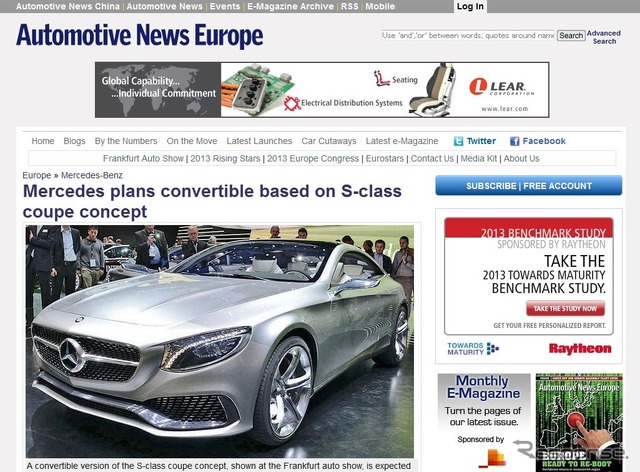Click the Towards Maturity logo
The width and height of the screenshot is (640, 472).
point(473,349)
